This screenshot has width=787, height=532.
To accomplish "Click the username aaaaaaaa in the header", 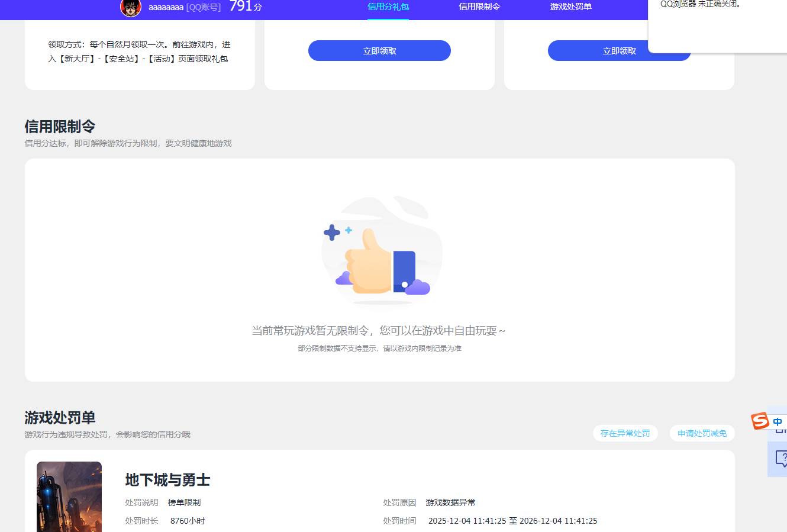I will [167, 7].
